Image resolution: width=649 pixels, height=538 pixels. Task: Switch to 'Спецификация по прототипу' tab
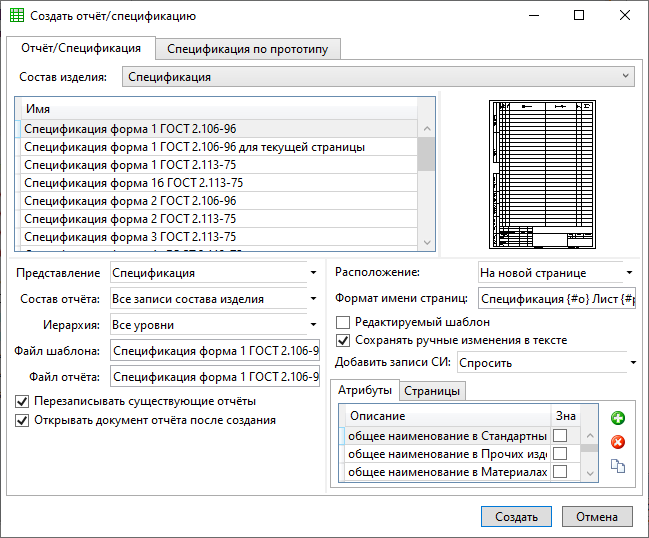coord(248,49)
